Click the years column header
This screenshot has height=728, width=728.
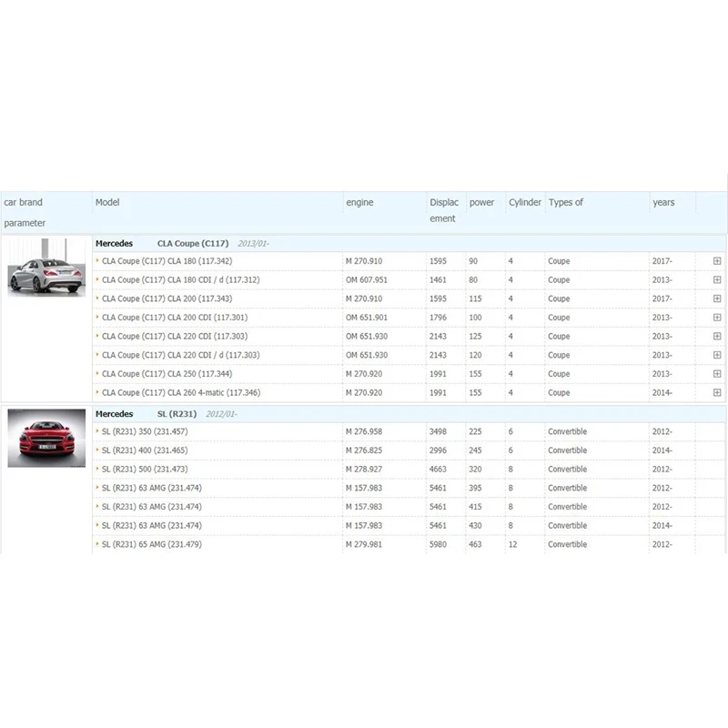(x=663, y=202)
